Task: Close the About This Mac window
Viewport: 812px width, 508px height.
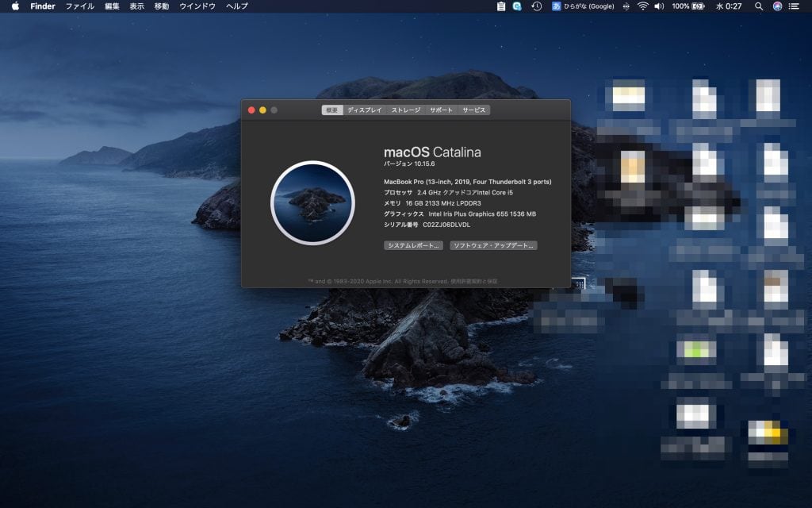Action: click(x=251, y=110)
